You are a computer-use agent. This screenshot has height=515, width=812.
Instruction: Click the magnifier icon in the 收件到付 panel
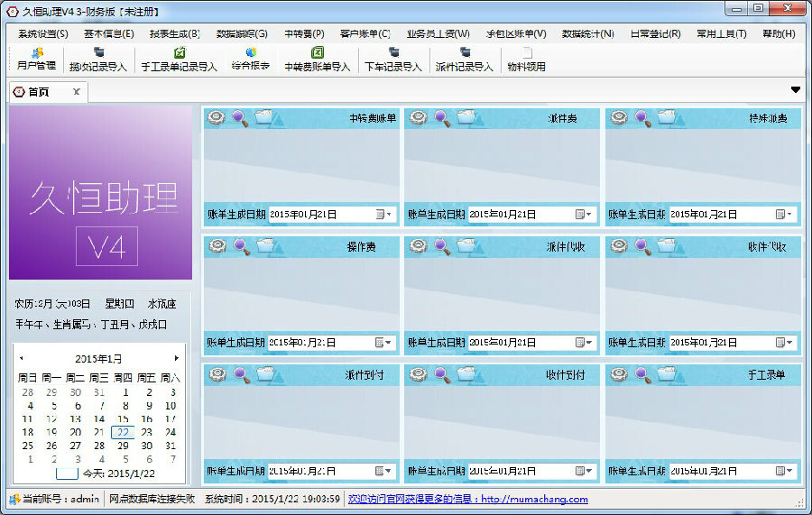coord(441,372)
